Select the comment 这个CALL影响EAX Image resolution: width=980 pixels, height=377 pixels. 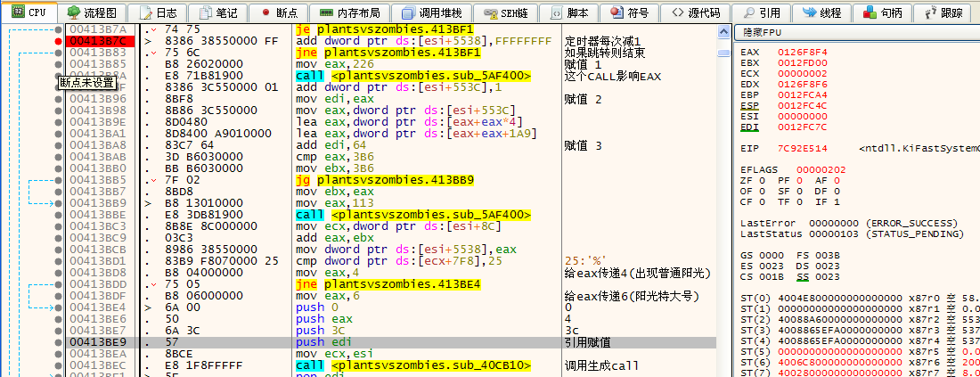click(613, 76)
